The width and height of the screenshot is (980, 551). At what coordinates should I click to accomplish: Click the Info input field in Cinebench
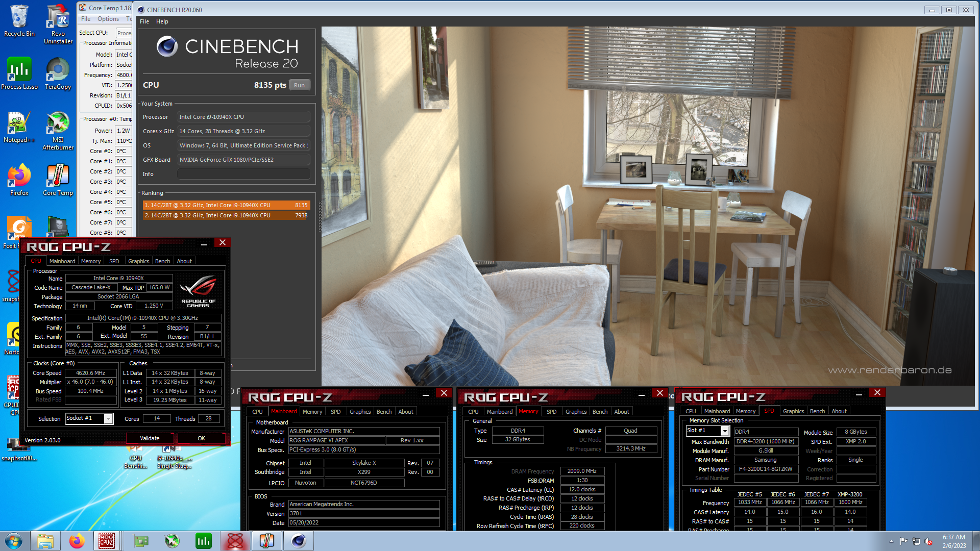[x=243, y=174]
